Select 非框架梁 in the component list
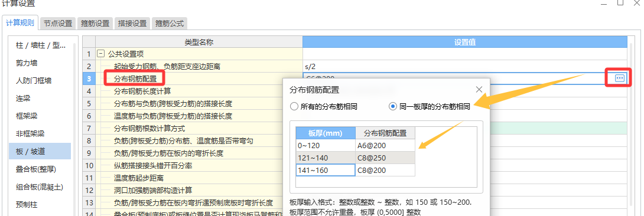 40,133
